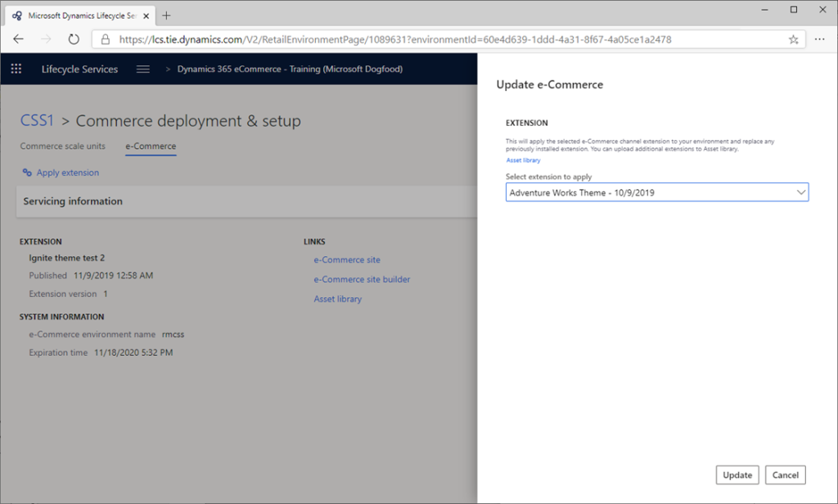Open the browser settings ellipsis menu
This screenshot has width=838, height=504.
tap(820, 38)
